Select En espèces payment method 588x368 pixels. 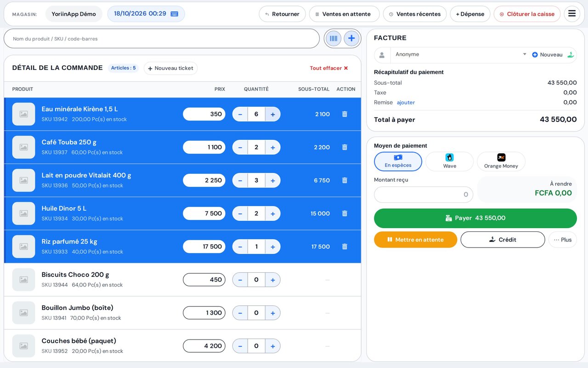click(x=398, y=161)
